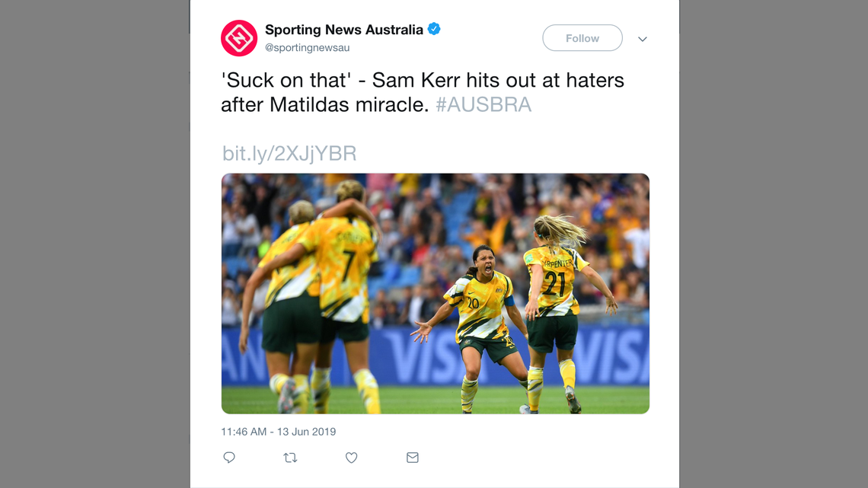Click the reply speech bubble icon
Viewport: 868px width, 488px height.
click(x=229, y=458)
